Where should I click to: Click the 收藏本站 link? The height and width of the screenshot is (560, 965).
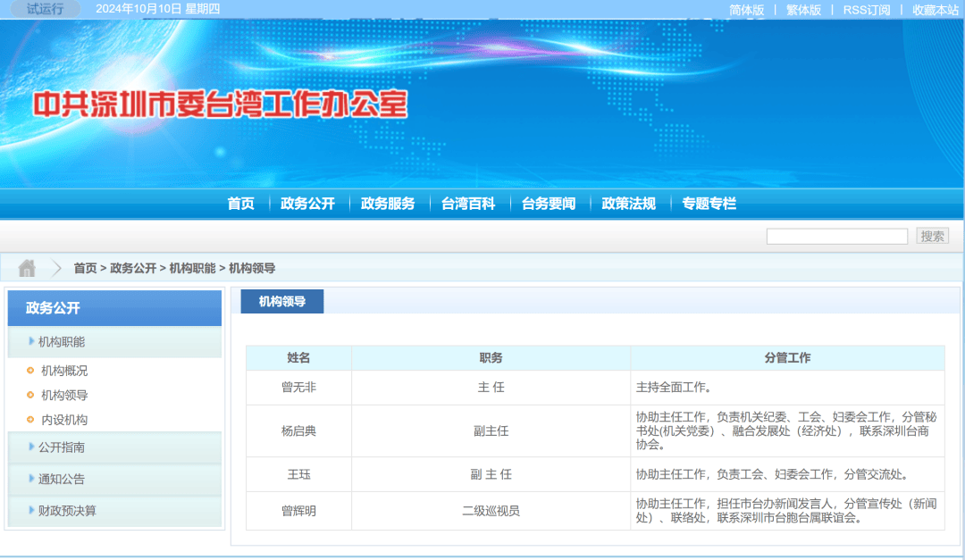[936, 10]
